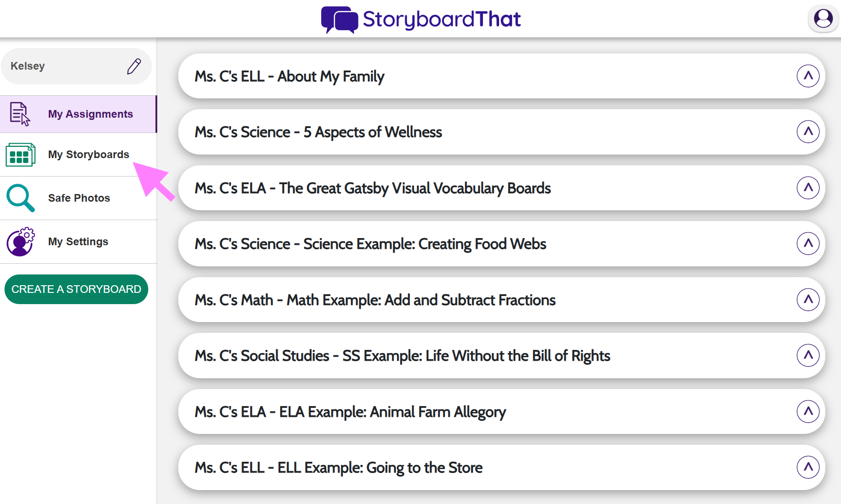Image resolution: width=841 pixels, height=504 pixels.
Task: Select the My Storyboards menu label
Action: coord(89,155)
